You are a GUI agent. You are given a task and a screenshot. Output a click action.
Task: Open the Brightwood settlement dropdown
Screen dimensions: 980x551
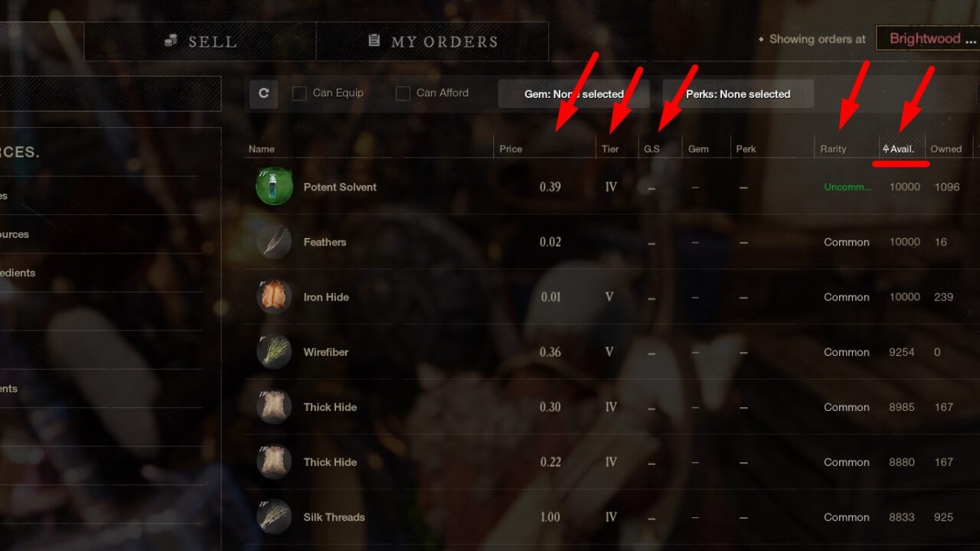(x=928, y=39)
